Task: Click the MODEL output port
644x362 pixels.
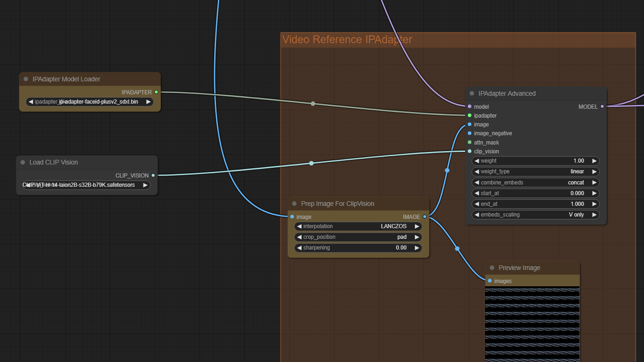Action: [602, 106]
